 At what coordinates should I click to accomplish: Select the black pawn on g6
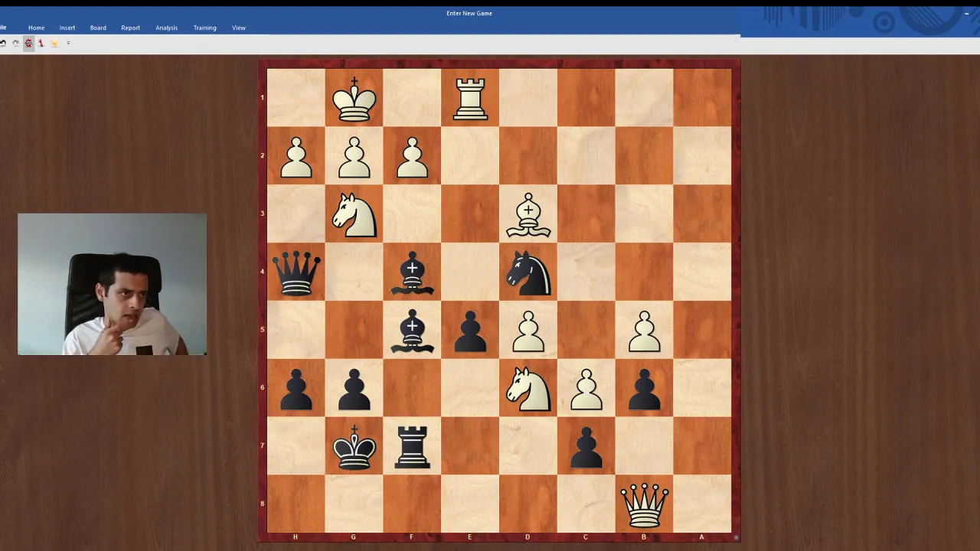tap(354, 390)
